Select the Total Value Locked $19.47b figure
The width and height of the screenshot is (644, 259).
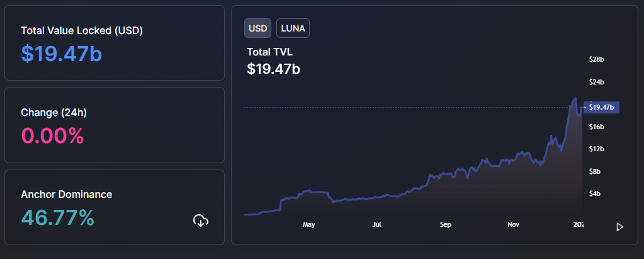pos(61,54)
